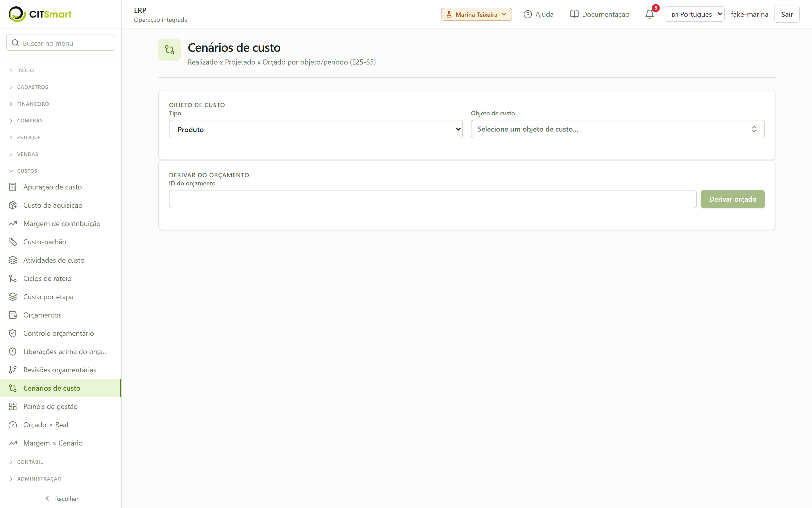Open the notifications bell icon

649,14
